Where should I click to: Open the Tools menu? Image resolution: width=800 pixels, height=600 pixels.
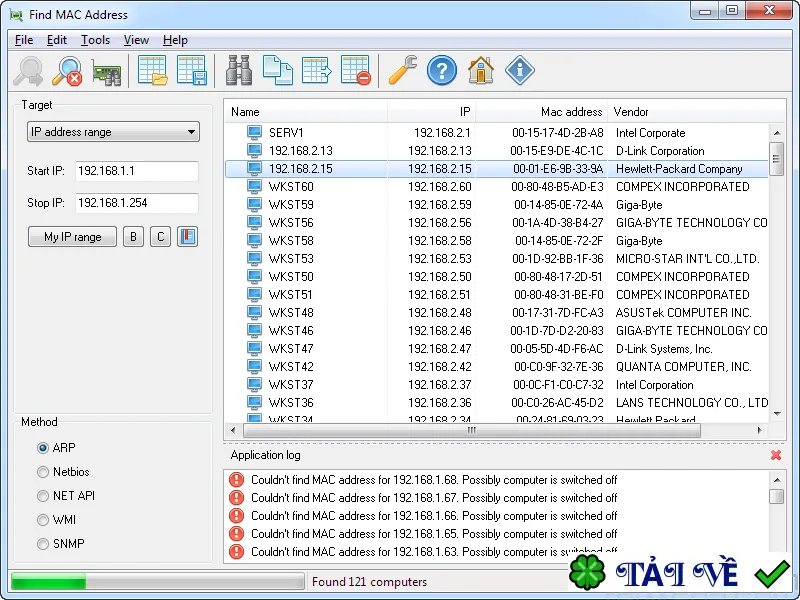95,40
